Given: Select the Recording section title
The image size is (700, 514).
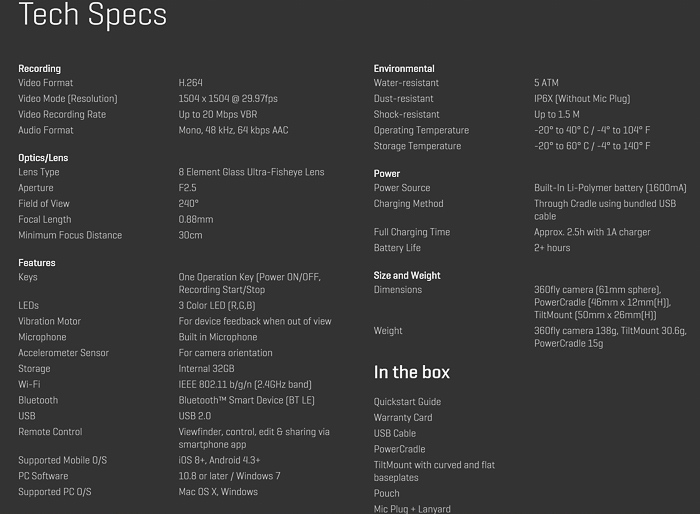Looking at the screenshot, I should click(39, 69).
